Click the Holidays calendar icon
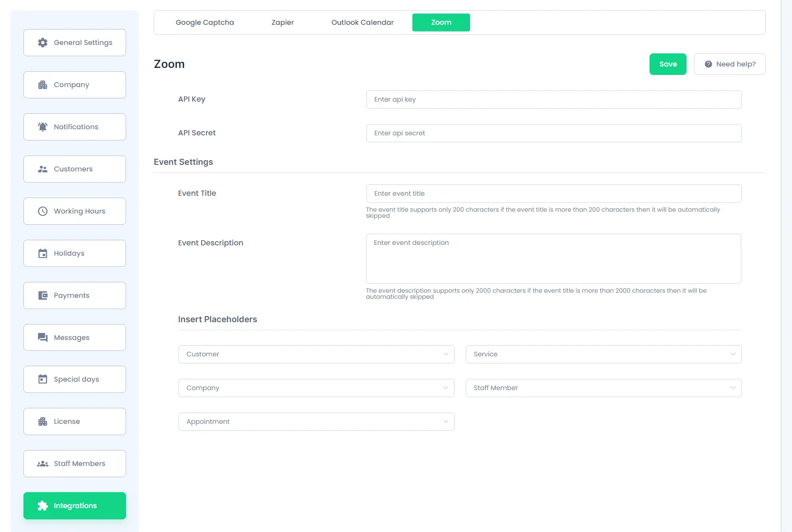 [43, 253]
